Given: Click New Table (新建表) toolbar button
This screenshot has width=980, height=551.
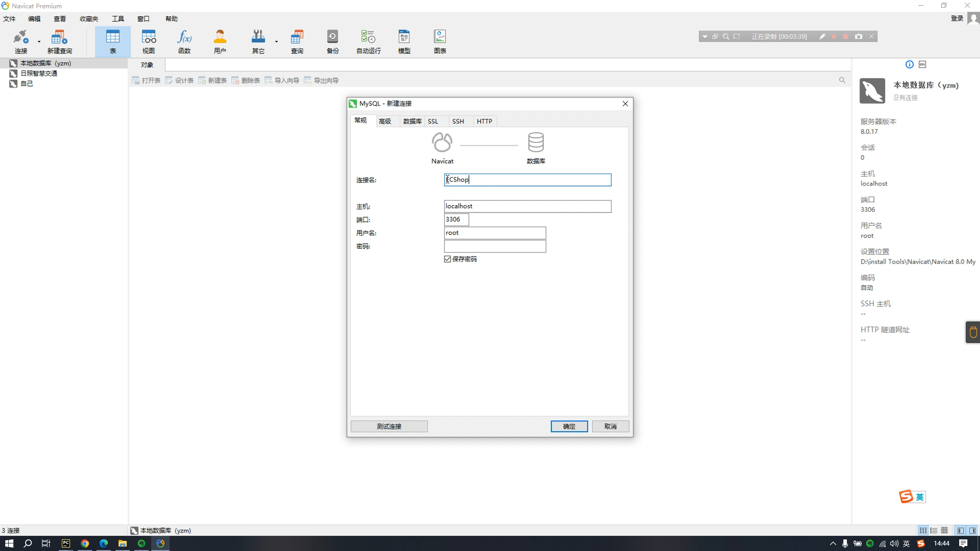Looking at the screenshot, I should tap(212, 80).
